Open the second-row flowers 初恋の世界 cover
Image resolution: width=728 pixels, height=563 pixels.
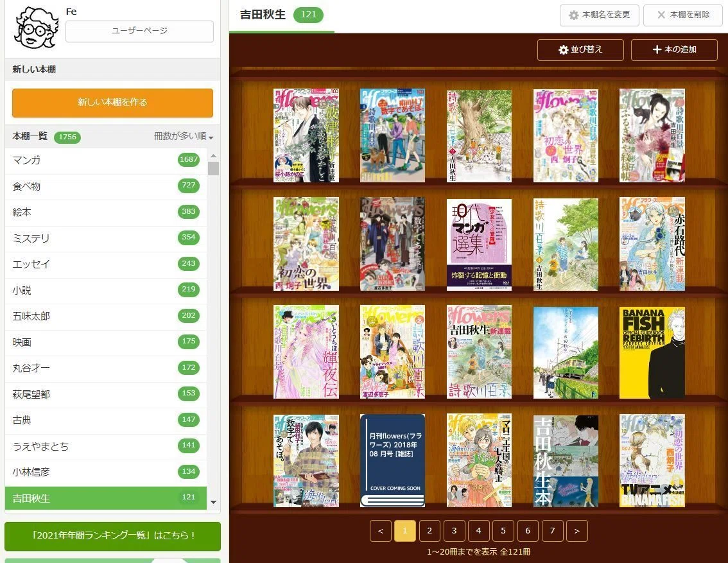(x=306, y=244)
